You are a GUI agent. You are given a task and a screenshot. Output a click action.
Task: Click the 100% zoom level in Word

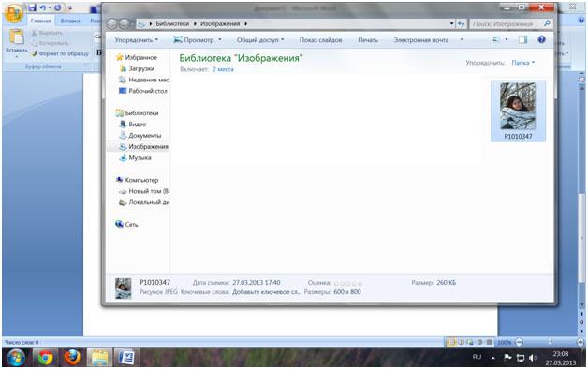(505, 342)
